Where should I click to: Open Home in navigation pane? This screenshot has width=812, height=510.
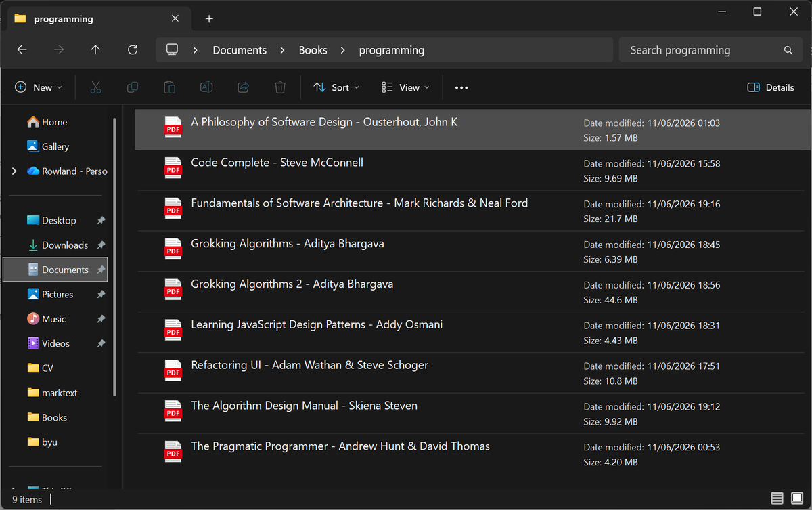click(55, 122)
